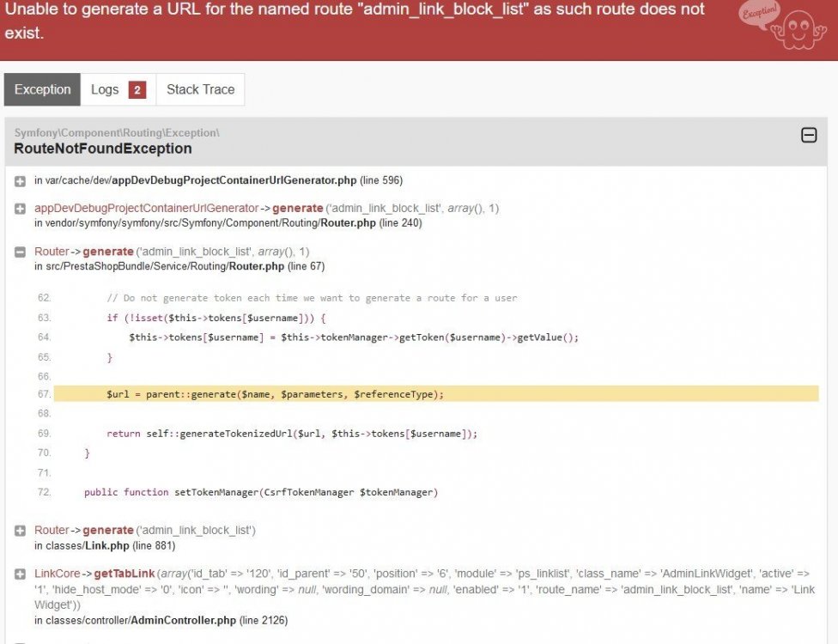Select the Exception tab
Image resolution: width=838 pixels, height=644 pixels.
[41, 89]
